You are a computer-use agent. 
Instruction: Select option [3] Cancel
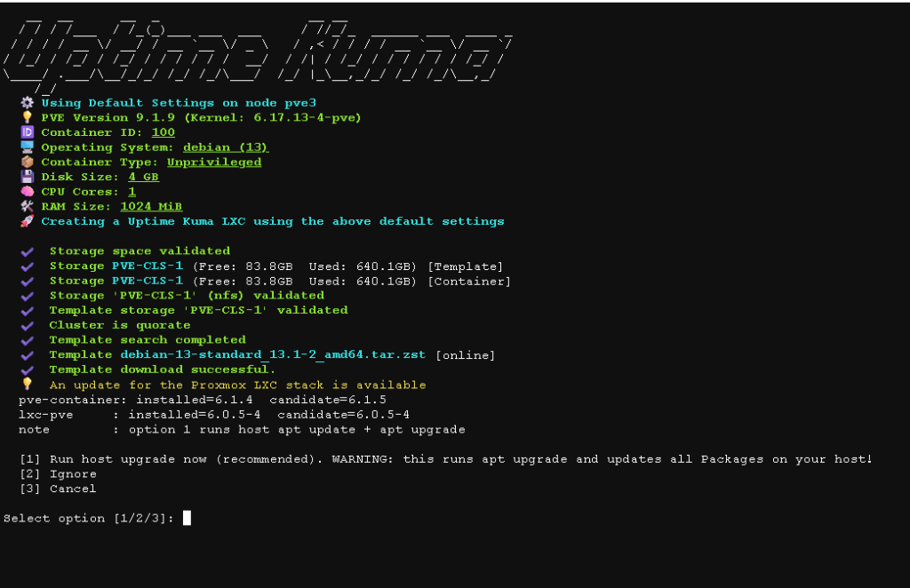coord(58,489)
